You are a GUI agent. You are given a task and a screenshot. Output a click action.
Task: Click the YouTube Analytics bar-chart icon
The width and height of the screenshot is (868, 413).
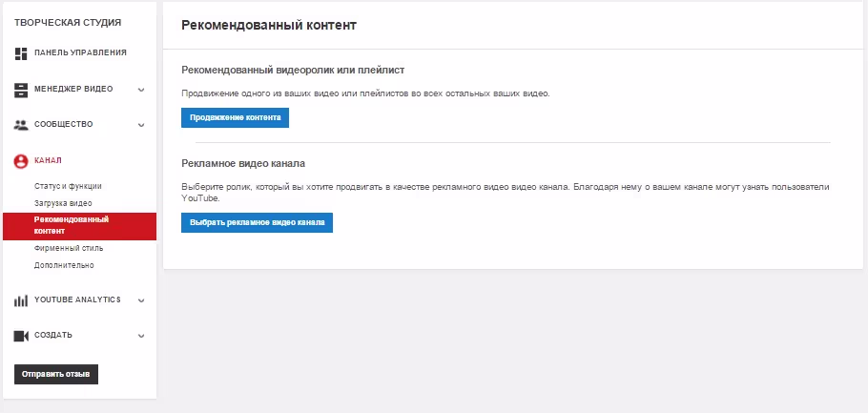20,300
